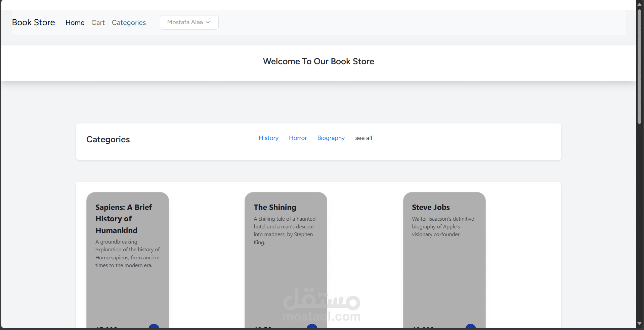Click the Sapiens book description text
644x330 pixels.
127,253
